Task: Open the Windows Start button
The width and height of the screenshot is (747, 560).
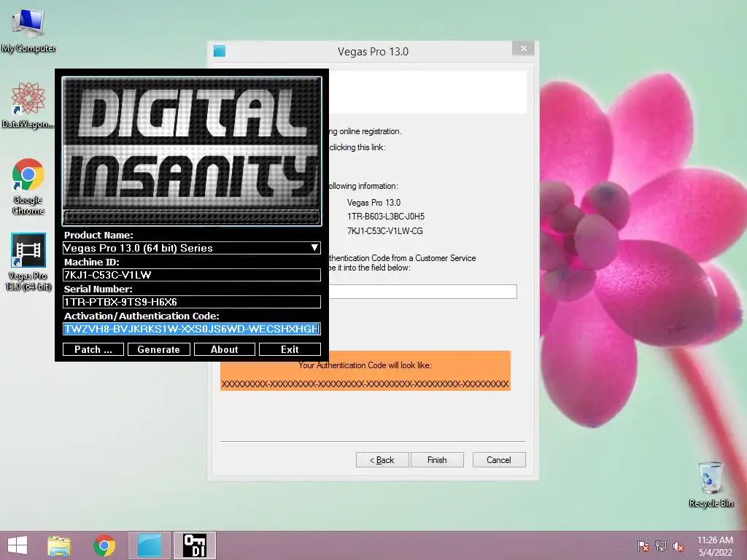Action: [18, 545]
